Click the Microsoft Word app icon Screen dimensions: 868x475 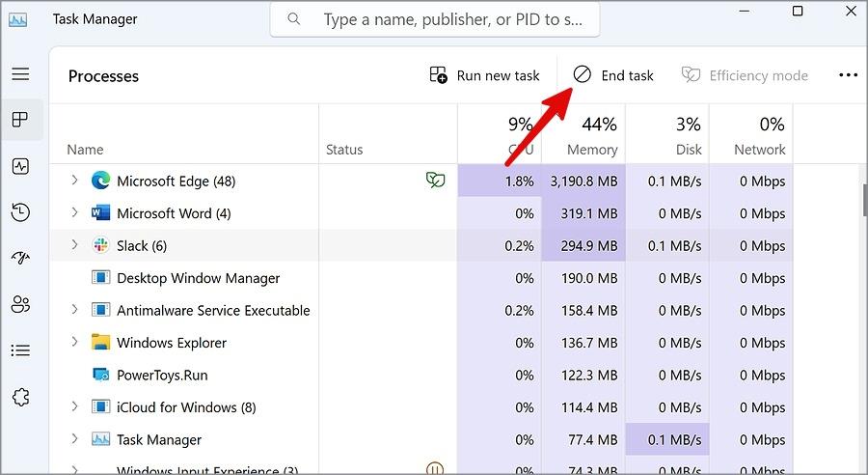tap(100, 212)
